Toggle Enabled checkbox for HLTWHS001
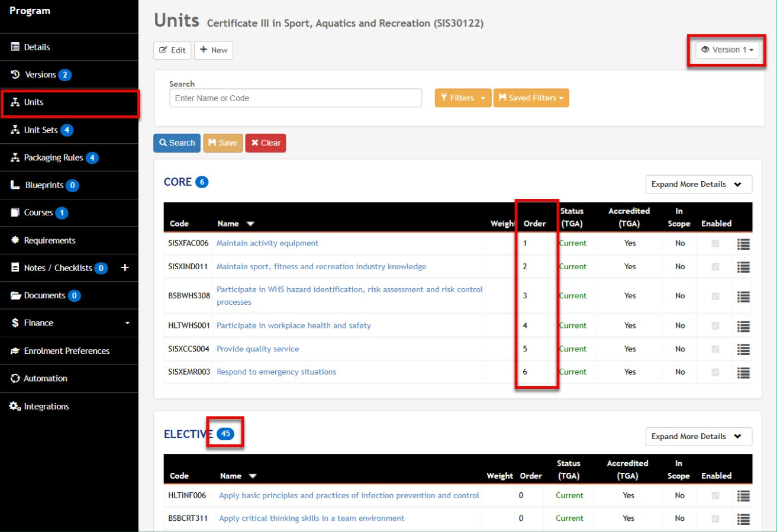777x532 pixels. coord(715,325)
